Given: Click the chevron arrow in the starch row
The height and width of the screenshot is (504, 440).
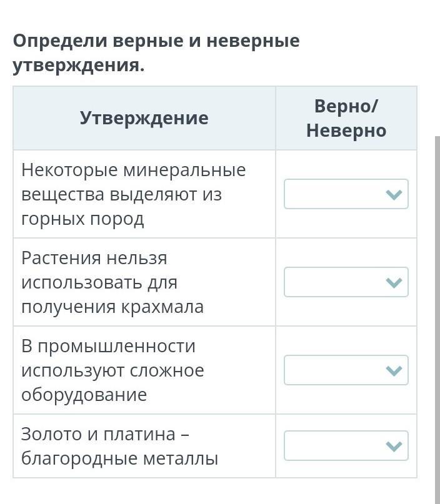Looking at the screenshot, I should coord(393,282).
